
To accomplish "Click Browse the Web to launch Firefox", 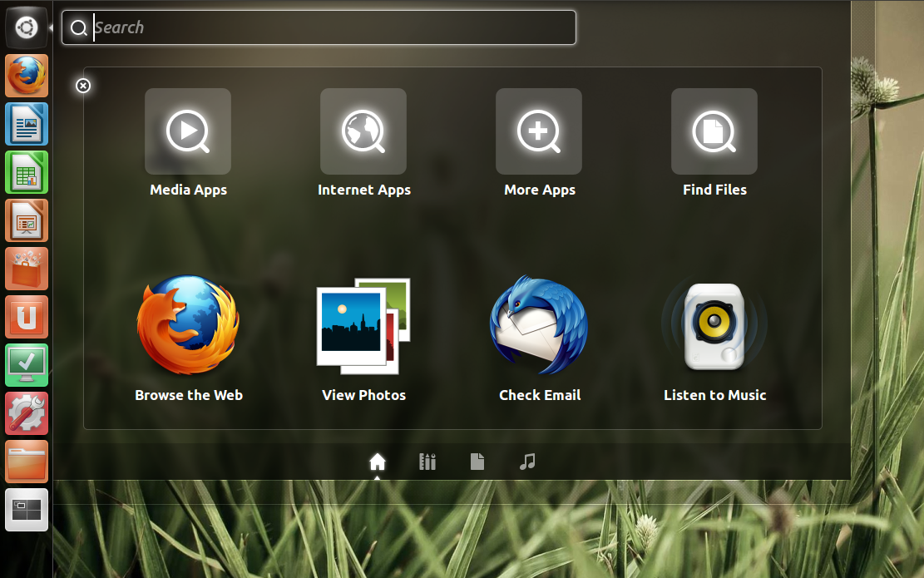I will coord(188,326).
